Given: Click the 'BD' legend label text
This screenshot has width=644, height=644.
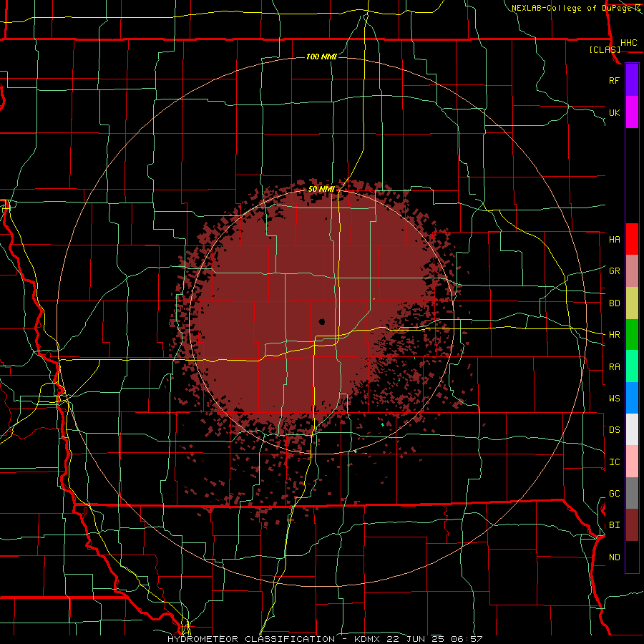Looking at the screenshot, I should (x=614, y=303).
